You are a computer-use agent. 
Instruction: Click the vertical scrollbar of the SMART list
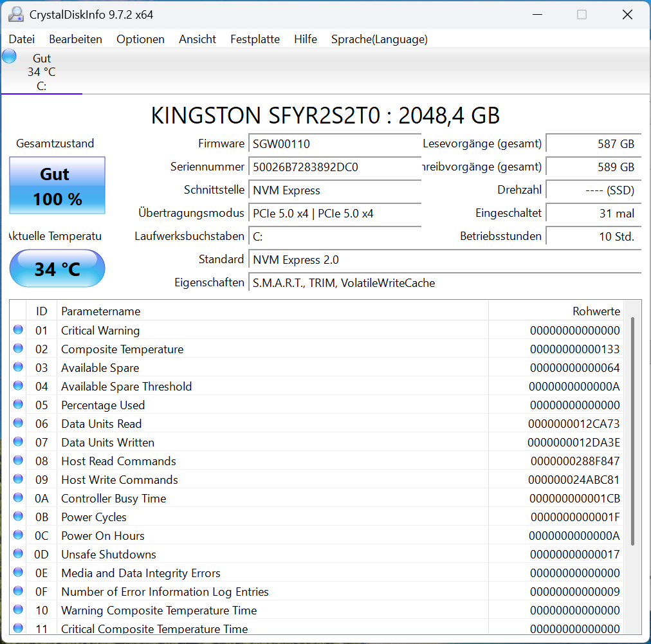(x=632, y=431)
